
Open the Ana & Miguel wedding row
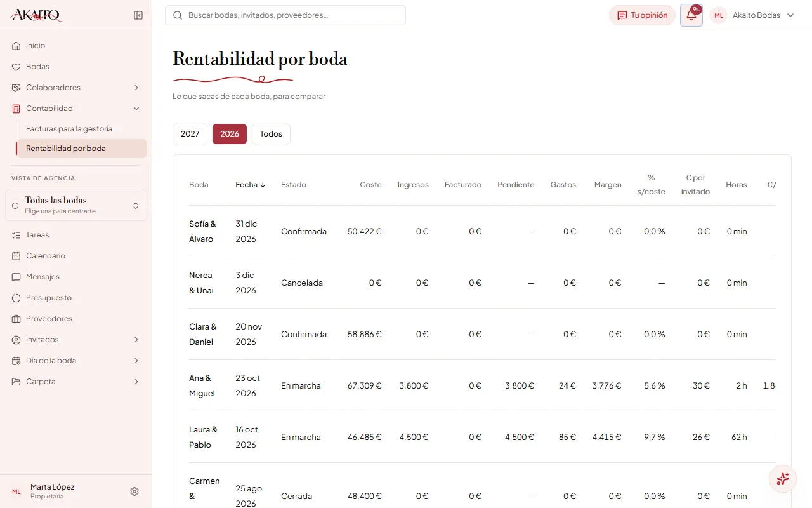(x=482, y=386)
